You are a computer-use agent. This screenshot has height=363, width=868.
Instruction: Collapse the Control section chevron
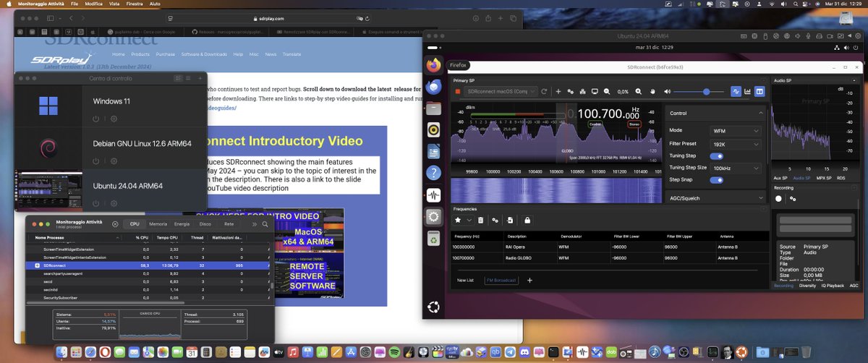pyautogui.click(x=760, y=114)
